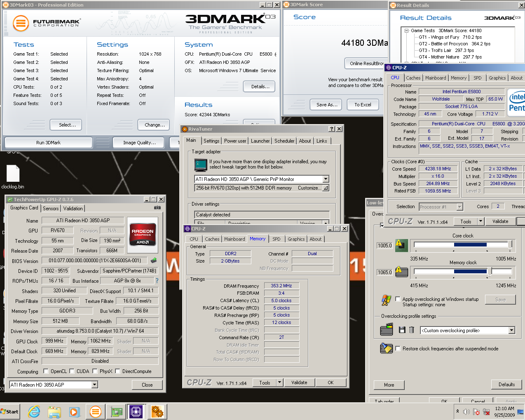Open the Scheduler tab in RivaTuner
Screen dimensions: 525x420
tap(284, 141)
